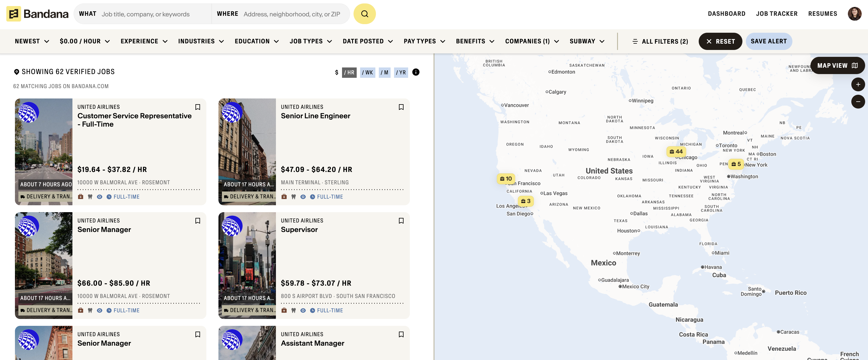Open the Senior Line Engineer photo thumbnail
Viewport: 868px width, 360px height.
click(247, 152)
